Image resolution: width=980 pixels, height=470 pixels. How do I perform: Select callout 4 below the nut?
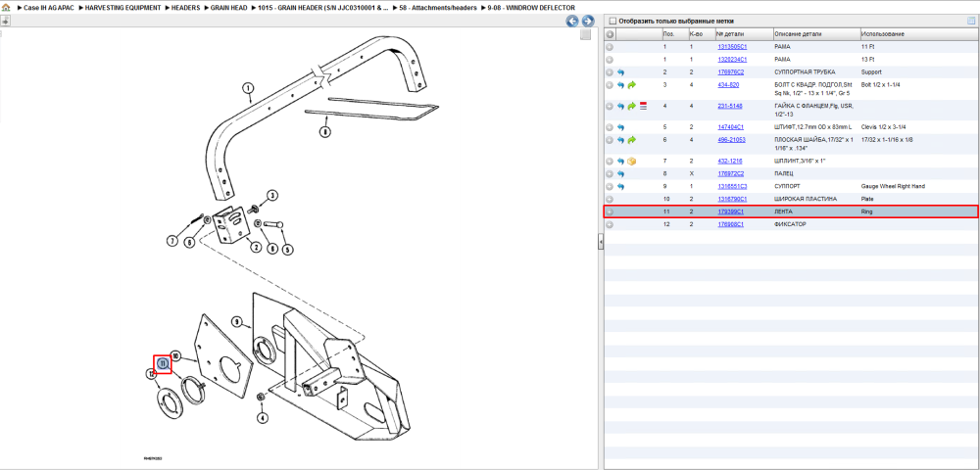263,417
